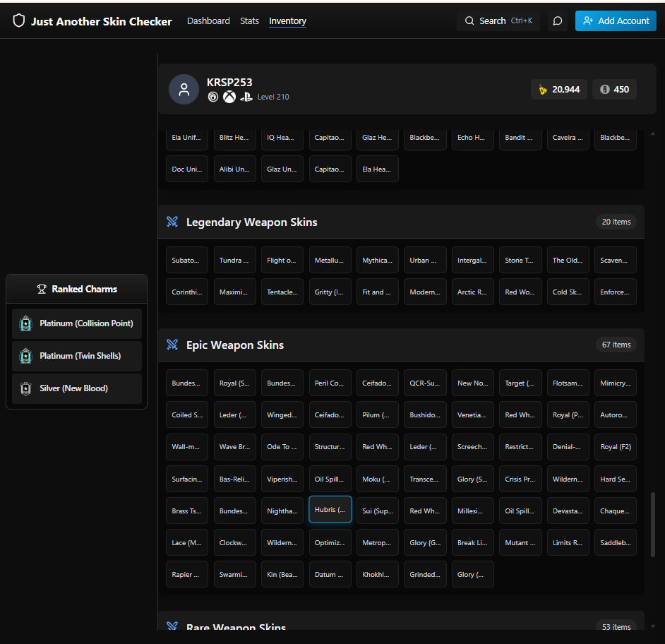665x644 pixels.
Task: Select the Subato... legendary skin tile
Action: [x=186, y=260]
